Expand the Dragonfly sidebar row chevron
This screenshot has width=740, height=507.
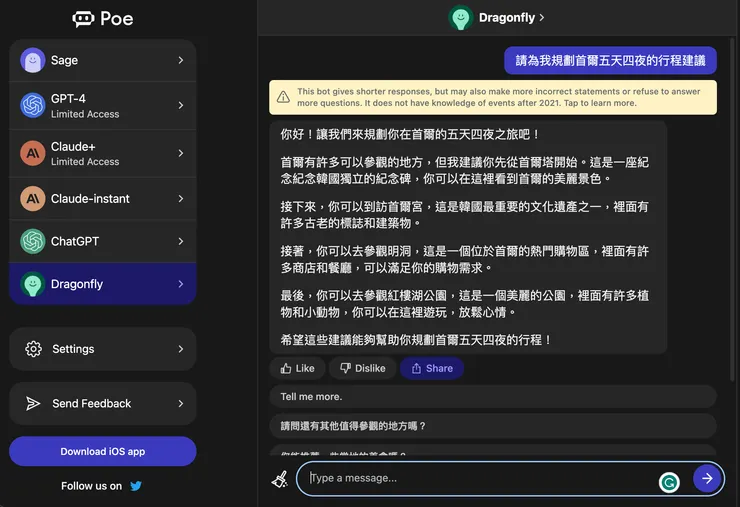point(181,284)
